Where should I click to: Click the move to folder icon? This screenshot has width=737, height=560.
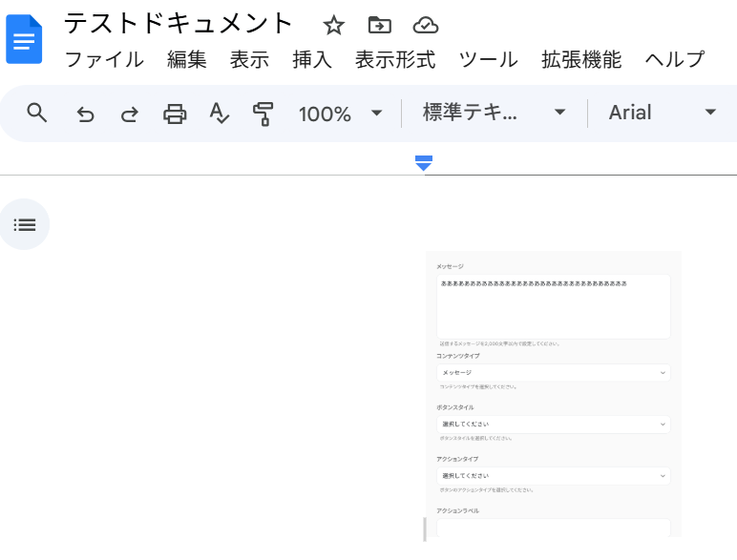(x=380, y=25)
